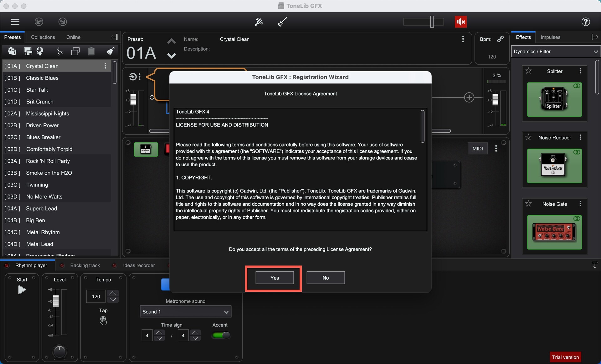Go to the next preset with the down chevron
Viewport: 601px width, 364px height.
(x=172, y=56)
